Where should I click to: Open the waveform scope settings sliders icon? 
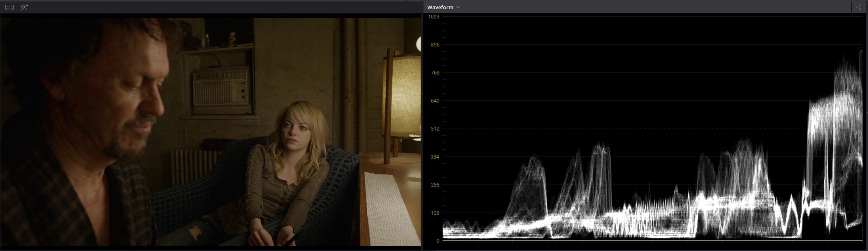[858, 7]
